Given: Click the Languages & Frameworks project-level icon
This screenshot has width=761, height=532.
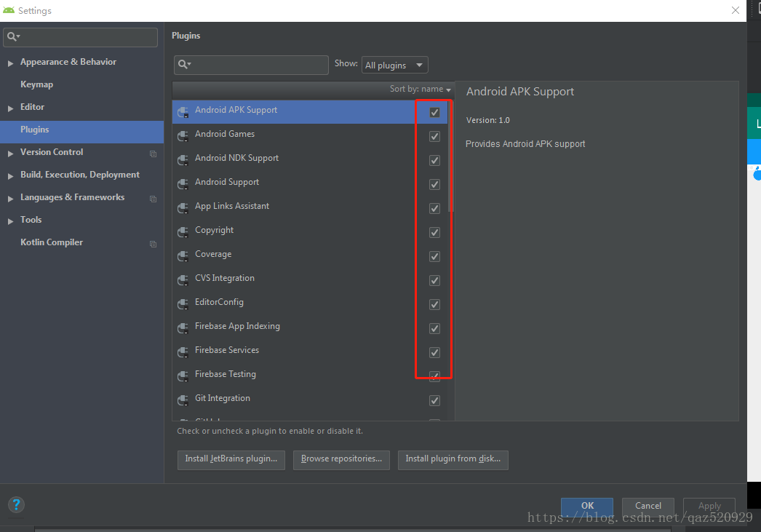Looking at the screenshot, I should [153, 199].
